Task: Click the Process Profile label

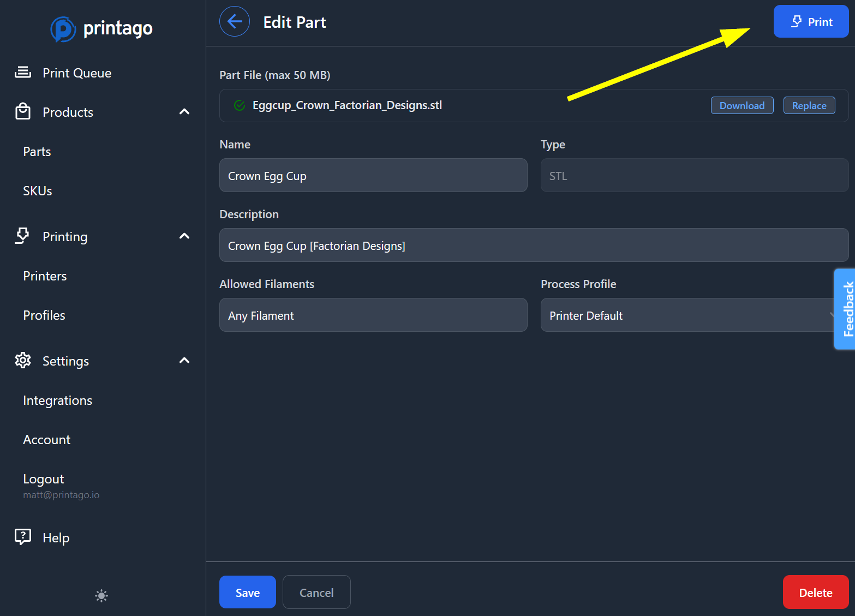Action: (x=578, y=284)
